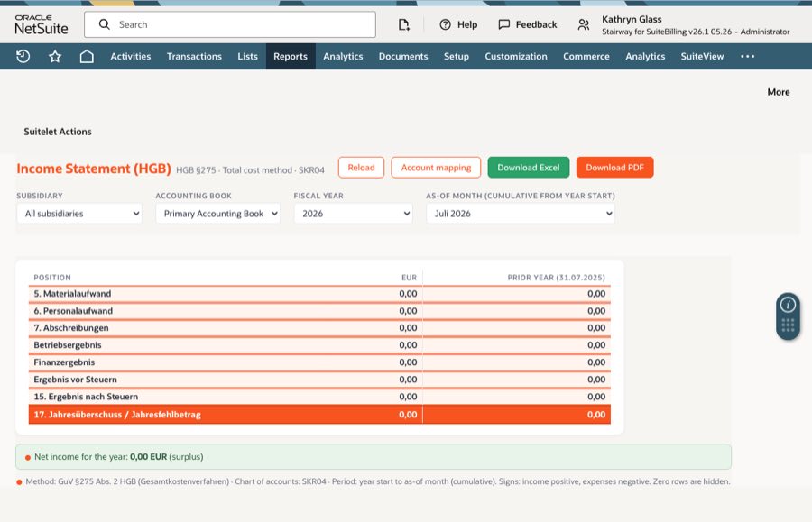Open the Setup menu
Image resolution: width=812 pixels, height=522 pixels.
pyautogui.click(x=457, y=57)
